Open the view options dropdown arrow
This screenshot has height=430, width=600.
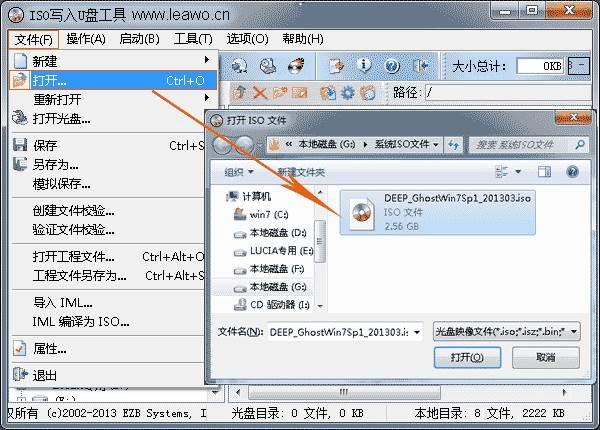(x=518, y=171)
